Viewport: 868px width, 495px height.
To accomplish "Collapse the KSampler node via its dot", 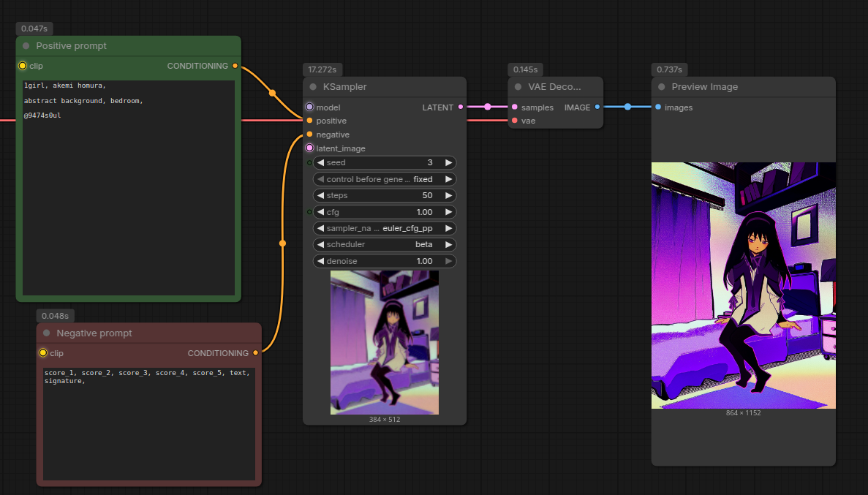I will click(313, 87).
